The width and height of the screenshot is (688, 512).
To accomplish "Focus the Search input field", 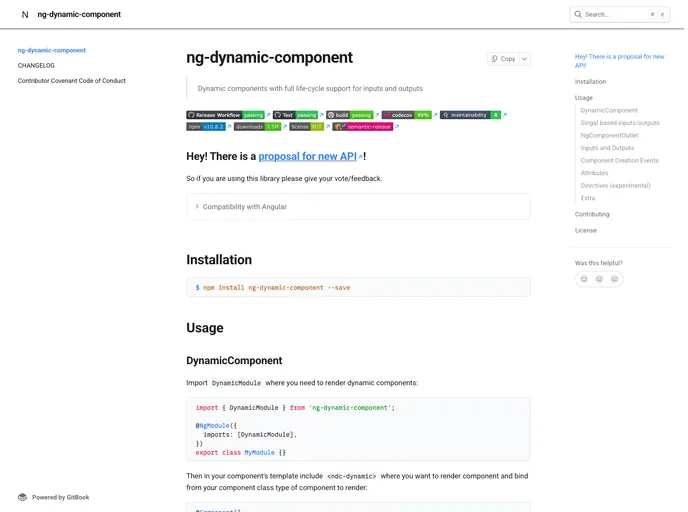I will (x=620, y=14).
